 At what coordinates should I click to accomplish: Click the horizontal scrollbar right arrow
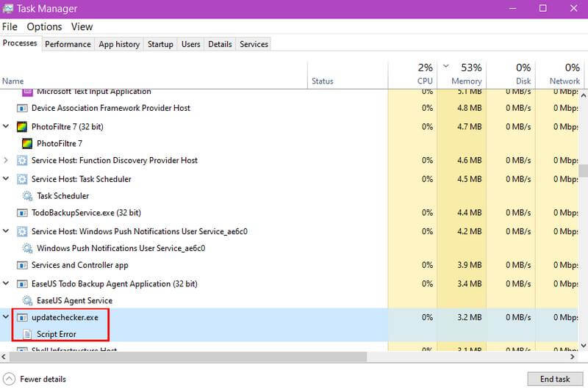point(572,357)
